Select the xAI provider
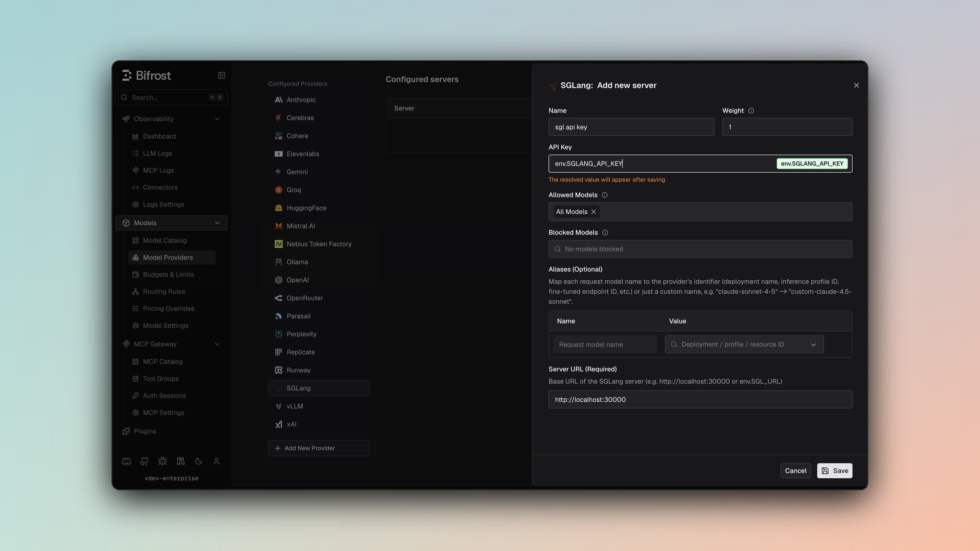Image resolution: width=980 pixels, height=551 pixels. [x=319, y=424]
